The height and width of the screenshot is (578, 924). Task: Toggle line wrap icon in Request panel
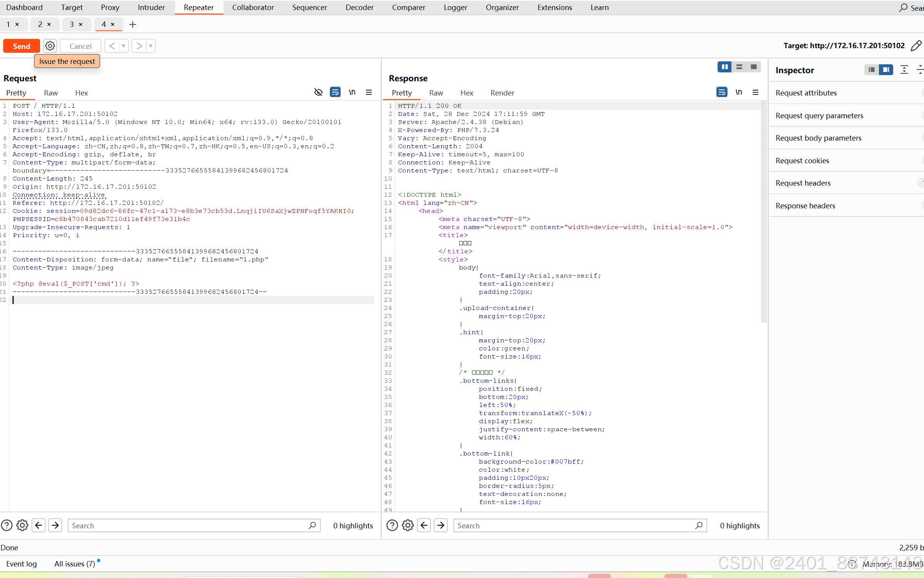335,92
